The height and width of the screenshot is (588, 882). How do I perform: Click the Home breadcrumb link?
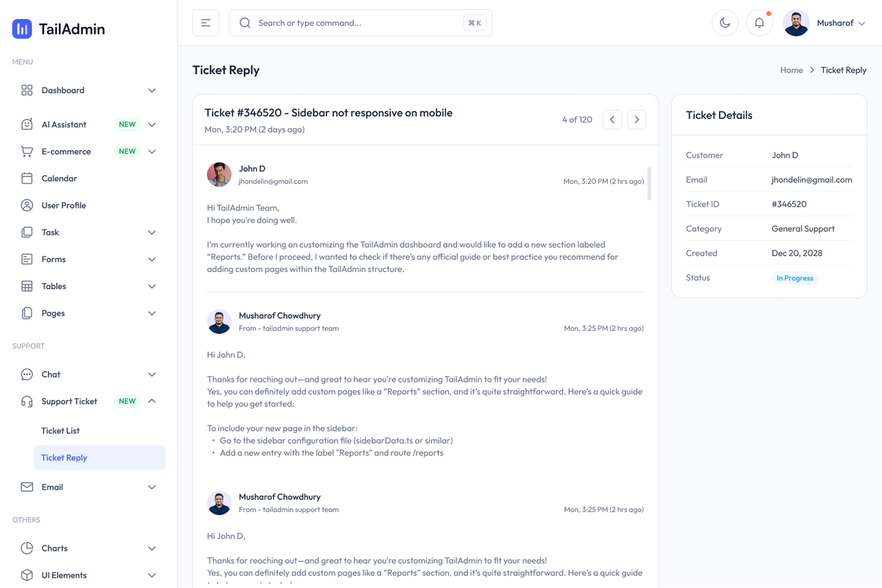click(791, 70)
